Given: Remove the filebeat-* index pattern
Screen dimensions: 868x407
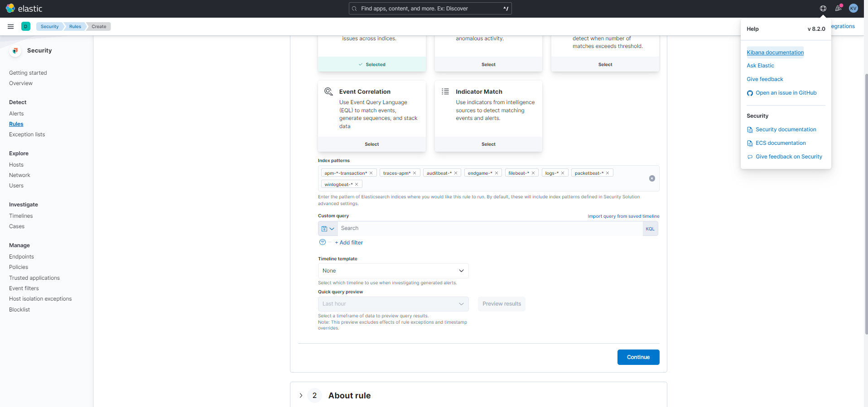Looking at the screenshot, I should click(533, 173).
